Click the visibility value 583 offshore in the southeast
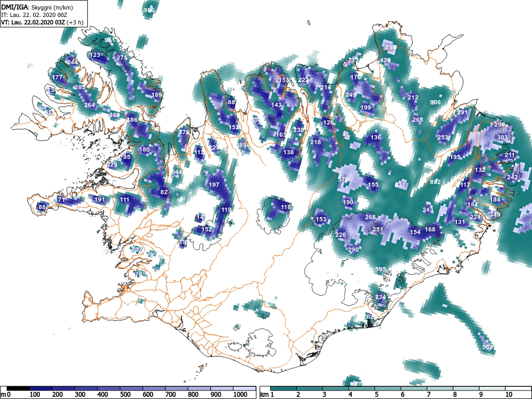Viewport: 532px width, 399px height. pos(487,347)
